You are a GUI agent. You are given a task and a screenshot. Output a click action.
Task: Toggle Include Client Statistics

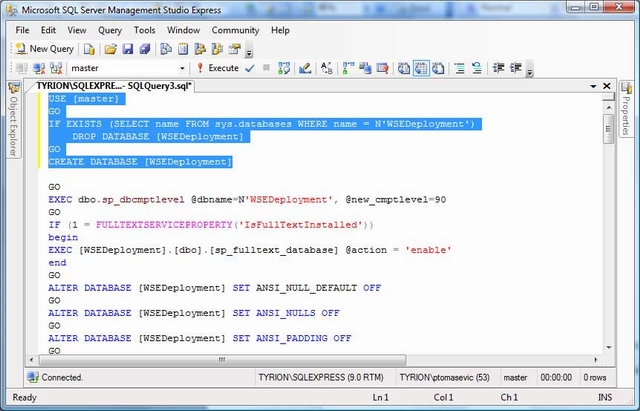coord(365,68)
